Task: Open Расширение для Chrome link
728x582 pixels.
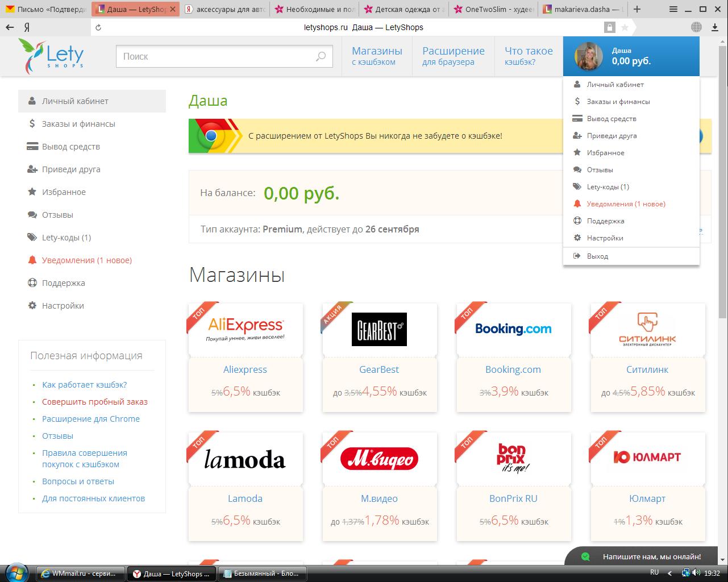Action: pos(91,419)
